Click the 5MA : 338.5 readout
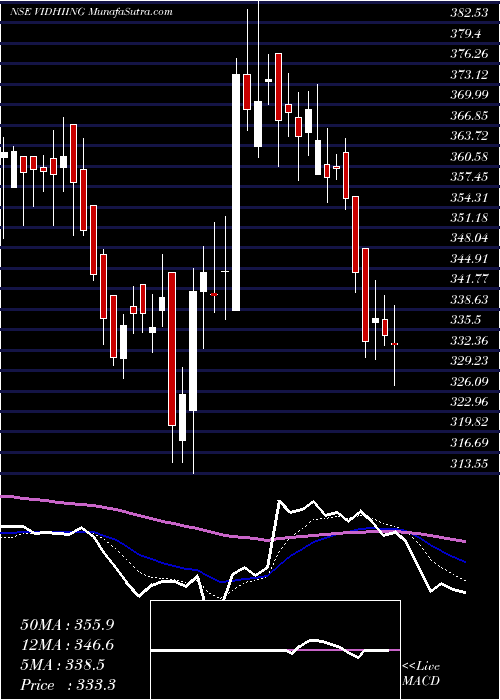 tap(62, 665)
